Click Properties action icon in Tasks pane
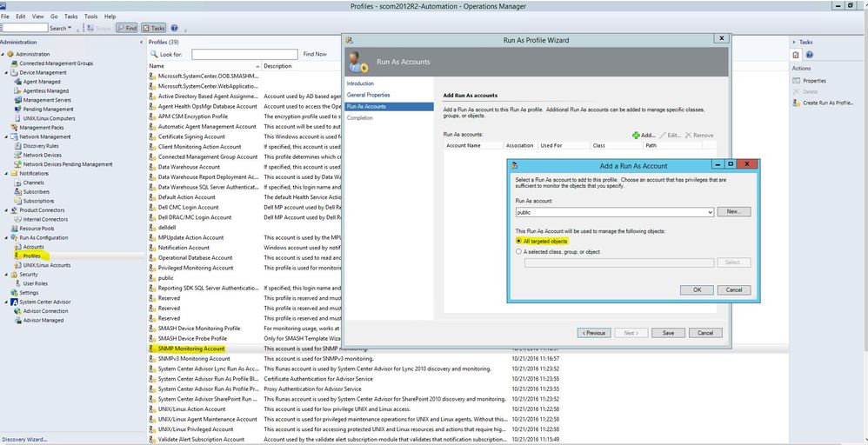Viewport: 868px width, 445px height. 797,81
